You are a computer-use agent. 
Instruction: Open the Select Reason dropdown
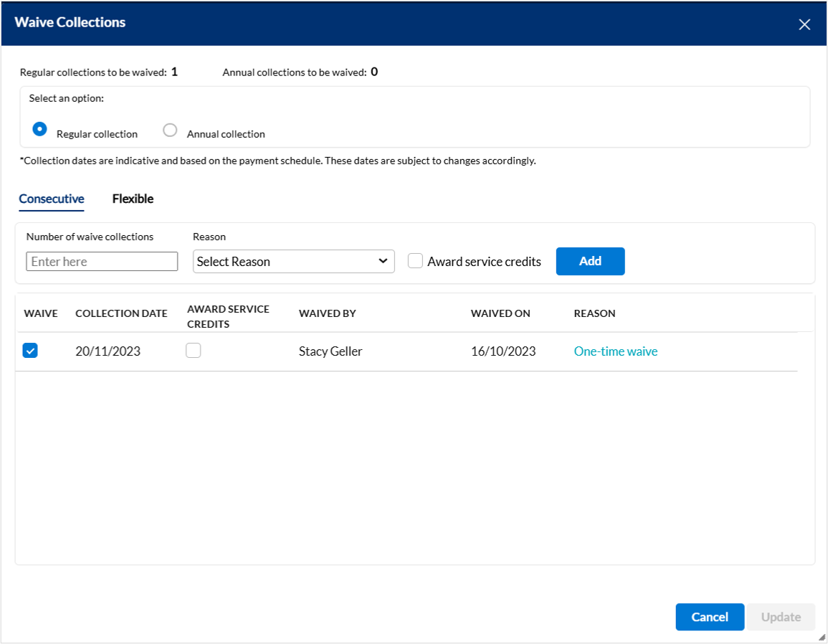coord(294,262)
